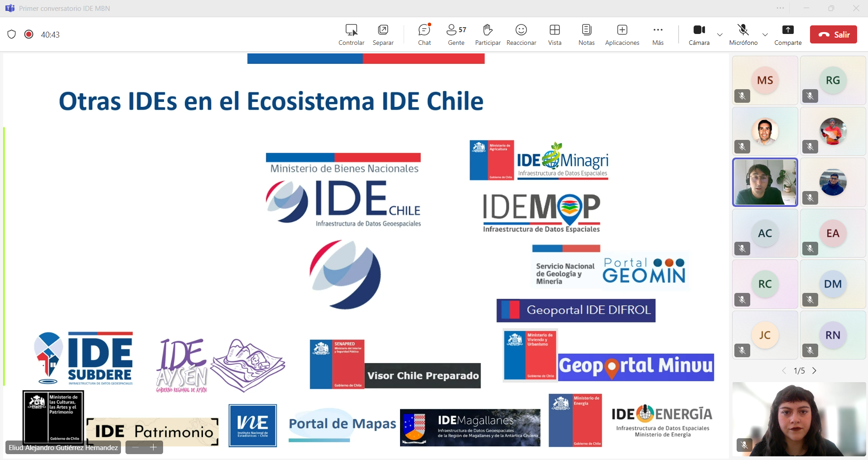Click the IDE SUBDERE logo
Screen dimensions: 868x460
(x=84, y=358)
